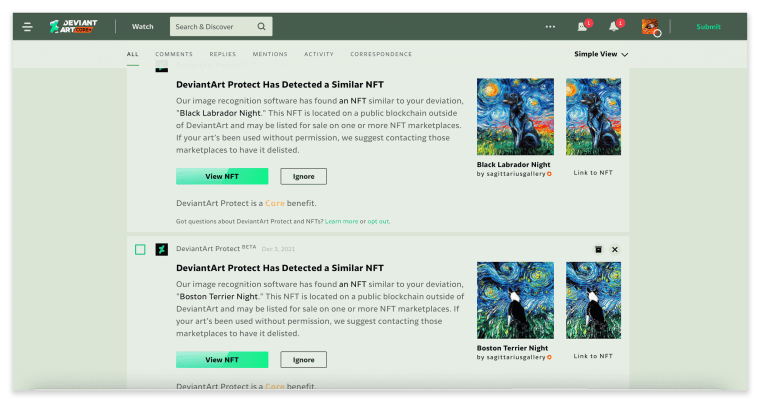Click the Submit button
Image resolution: width=760 pixels, height=403 pixels.
click(x=708, y=27)
